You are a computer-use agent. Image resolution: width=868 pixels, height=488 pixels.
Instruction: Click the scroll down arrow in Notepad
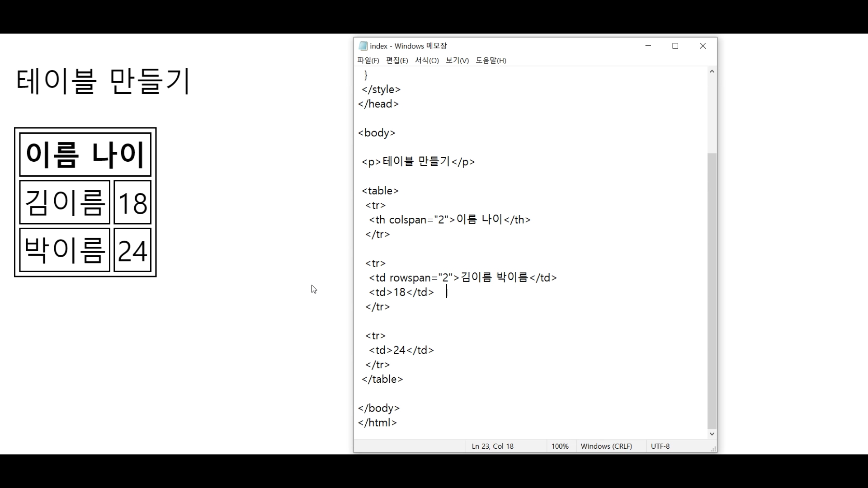(x=712, y=434)
